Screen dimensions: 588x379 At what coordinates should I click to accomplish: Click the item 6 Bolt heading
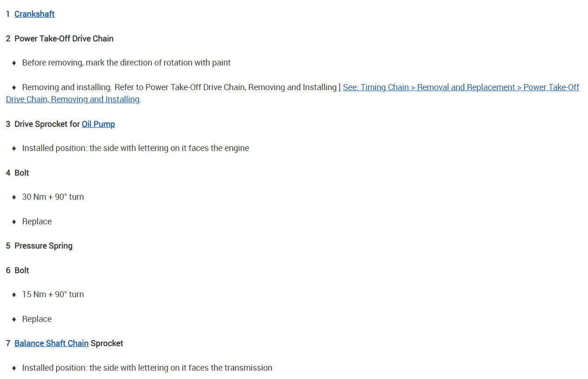click(x=21, y=270)
